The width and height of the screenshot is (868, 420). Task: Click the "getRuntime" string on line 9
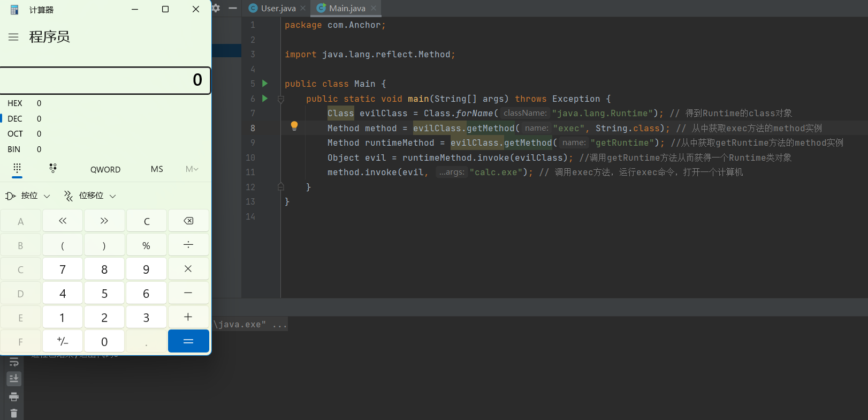pyautogui.click(x=622, y=142)
